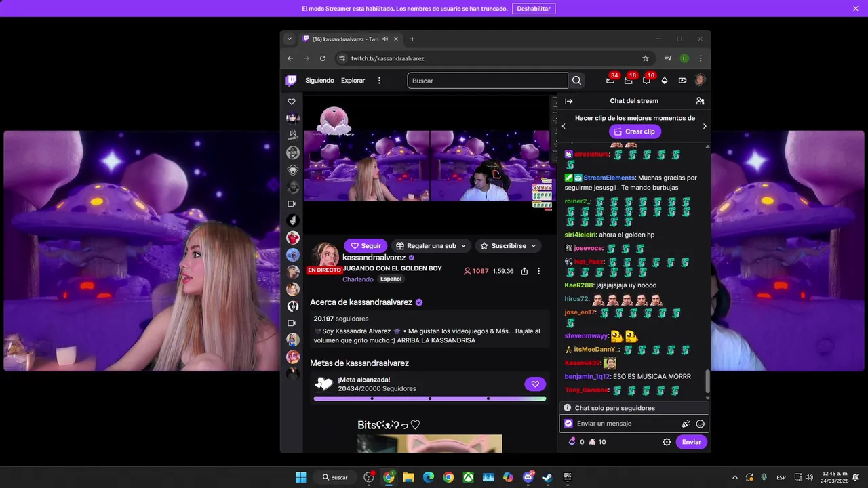This screenshot has width=868, height=488.
Task: View site information icon in address bar
Action: [342, 58]
